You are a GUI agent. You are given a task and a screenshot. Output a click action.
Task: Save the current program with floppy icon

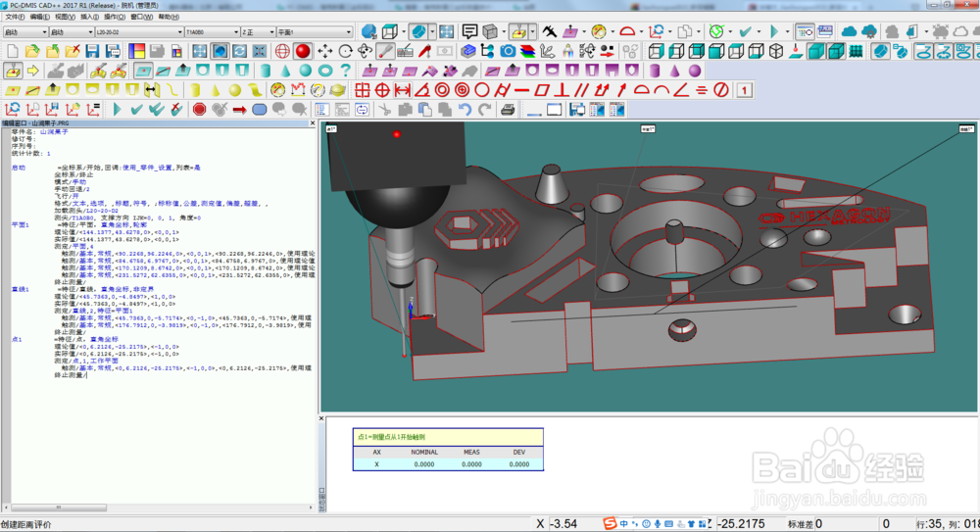click(x=92, y=51)
